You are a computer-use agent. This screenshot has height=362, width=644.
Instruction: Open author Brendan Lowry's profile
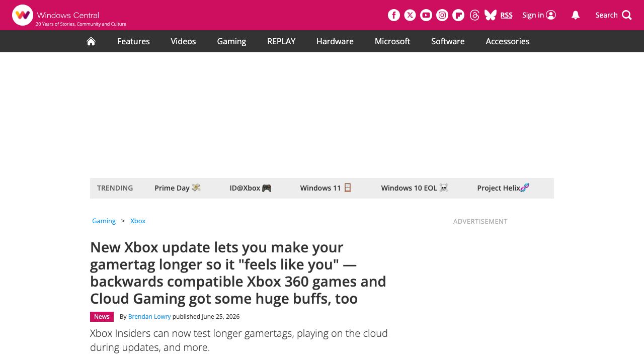[x=149, y=317]
